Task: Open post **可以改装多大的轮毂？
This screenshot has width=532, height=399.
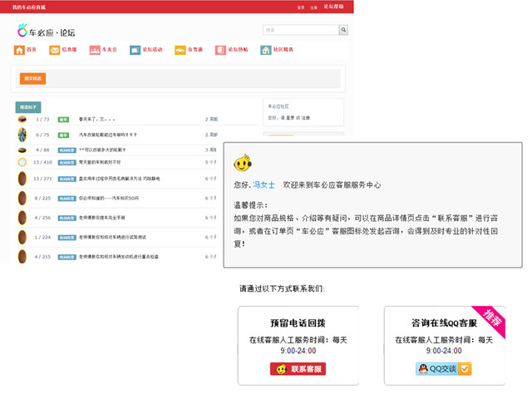Action: [x=102, y=150]
